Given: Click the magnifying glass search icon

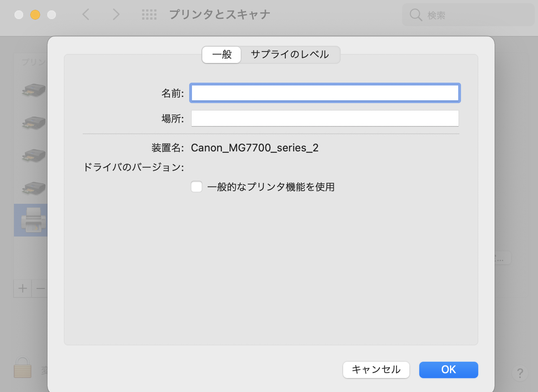Looking at the screenshot, I should pyautogui.click(x=416, y=15).
